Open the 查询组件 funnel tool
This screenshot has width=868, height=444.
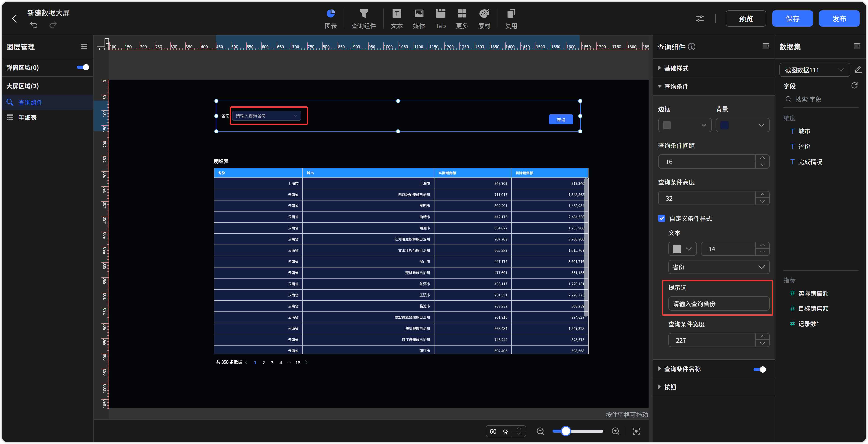[x=364, y=18]
